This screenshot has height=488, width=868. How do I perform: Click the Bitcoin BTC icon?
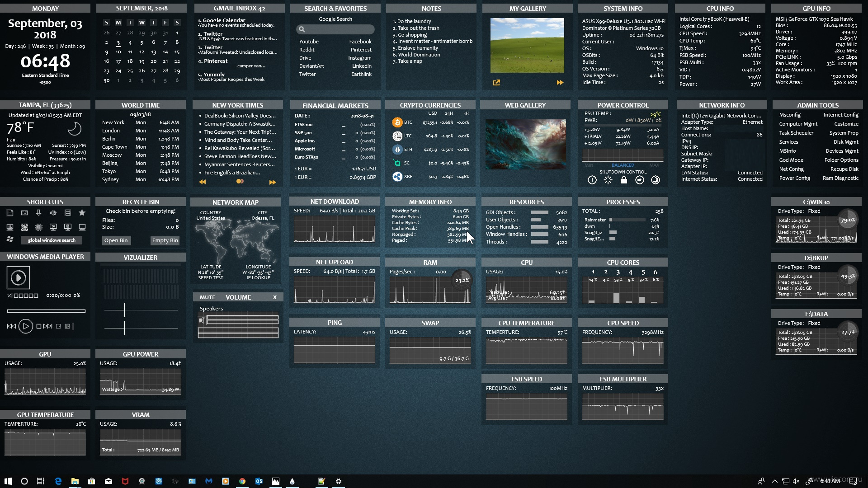(397, 122)
